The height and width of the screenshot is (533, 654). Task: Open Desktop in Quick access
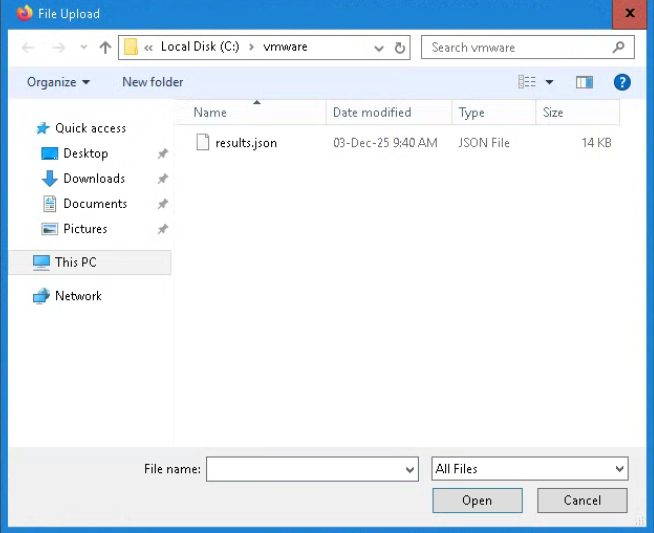point(85,153)
